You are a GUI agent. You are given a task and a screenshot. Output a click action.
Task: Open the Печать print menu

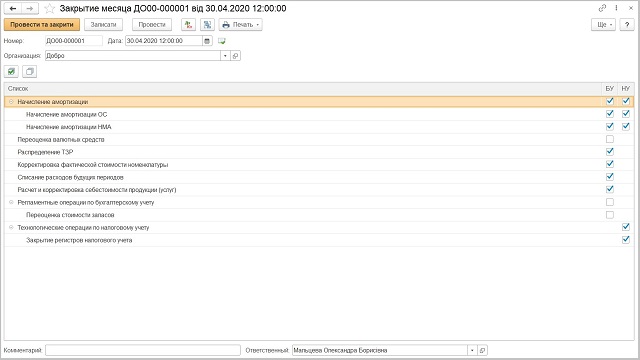(240, 24)
